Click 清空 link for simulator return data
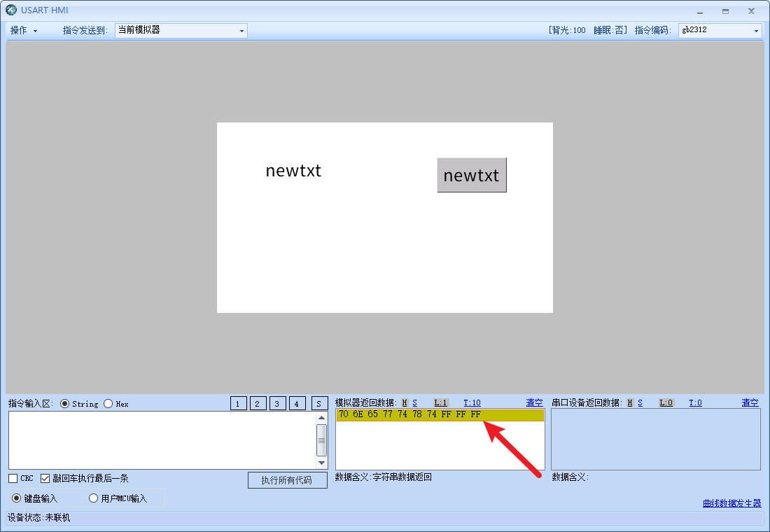Screen dimensions: 770x532 click(x=534, y=402)
